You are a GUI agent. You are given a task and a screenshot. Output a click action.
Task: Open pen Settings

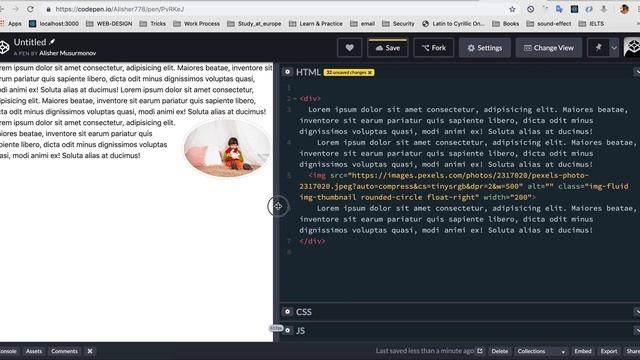484,48
